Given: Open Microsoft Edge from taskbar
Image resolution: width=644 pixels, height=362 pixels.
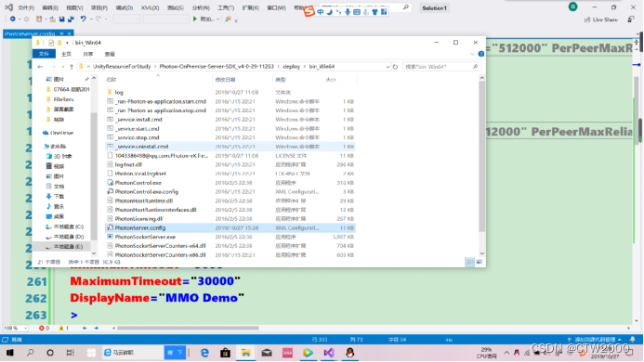Looking at the screenshot, I should pos(204,353).
